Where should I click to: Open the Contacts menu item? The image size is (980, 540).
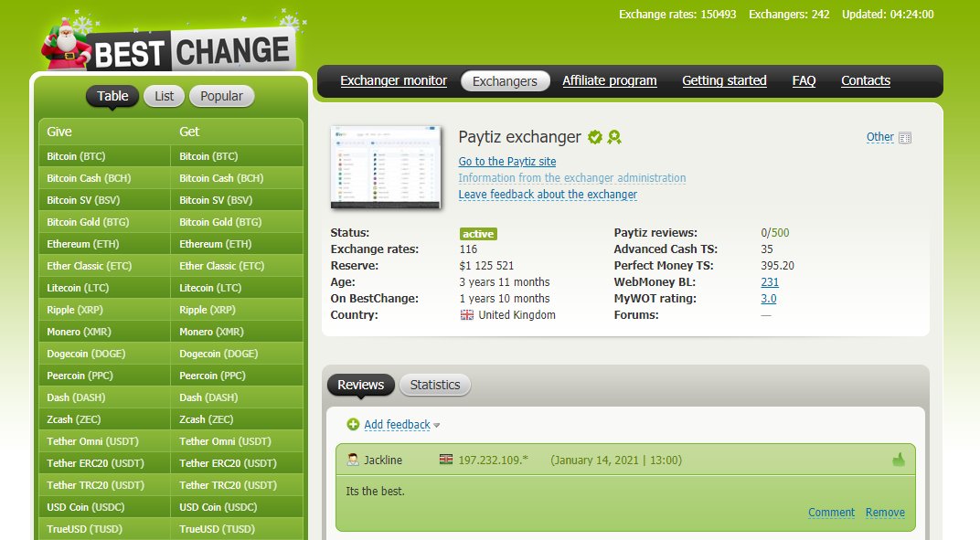pyautogui.click(x=866, y=80)
